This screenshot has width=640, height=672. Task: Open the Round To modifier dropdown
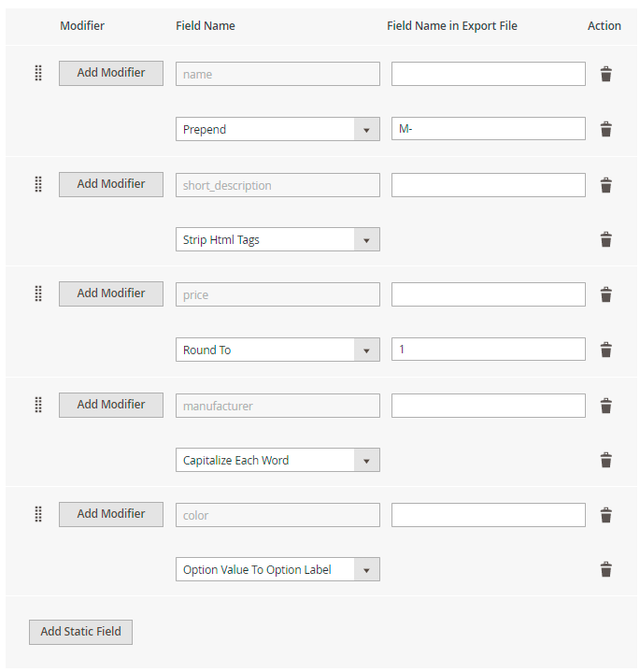coord(277,350)
